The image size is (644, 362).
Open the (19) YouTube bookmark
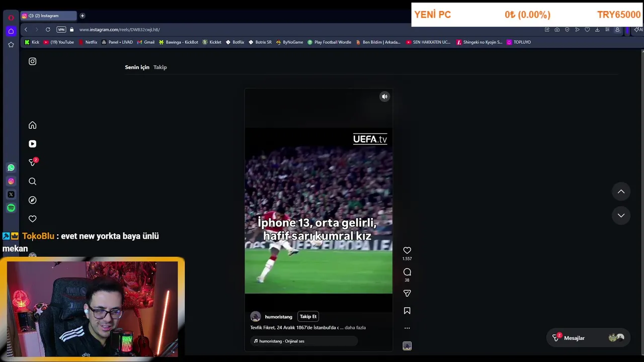click(x=59, y=42)
